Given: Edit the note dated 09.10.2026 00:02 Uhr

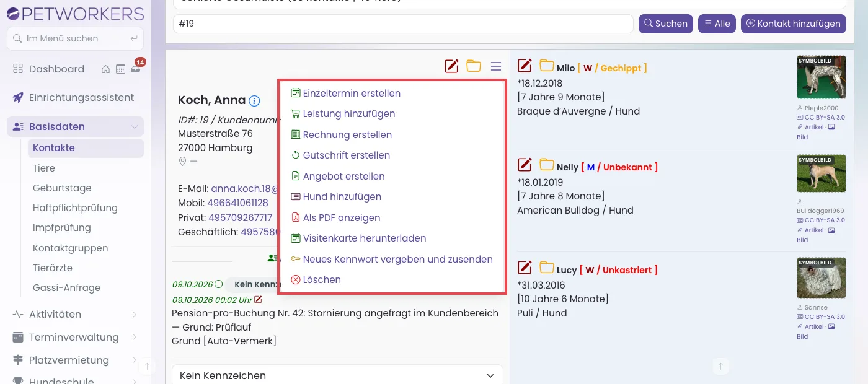Looking at the screenshot, I should point(258,299).
